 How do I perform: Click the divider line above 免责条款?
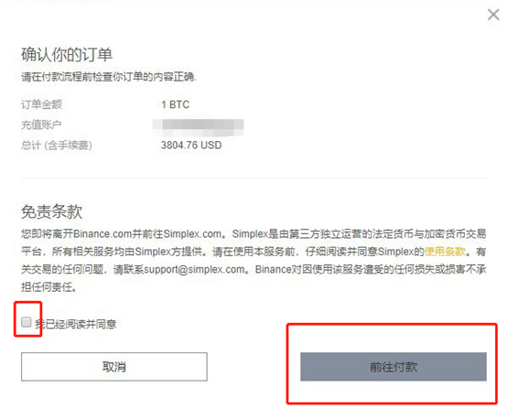[x=253, y=178]
